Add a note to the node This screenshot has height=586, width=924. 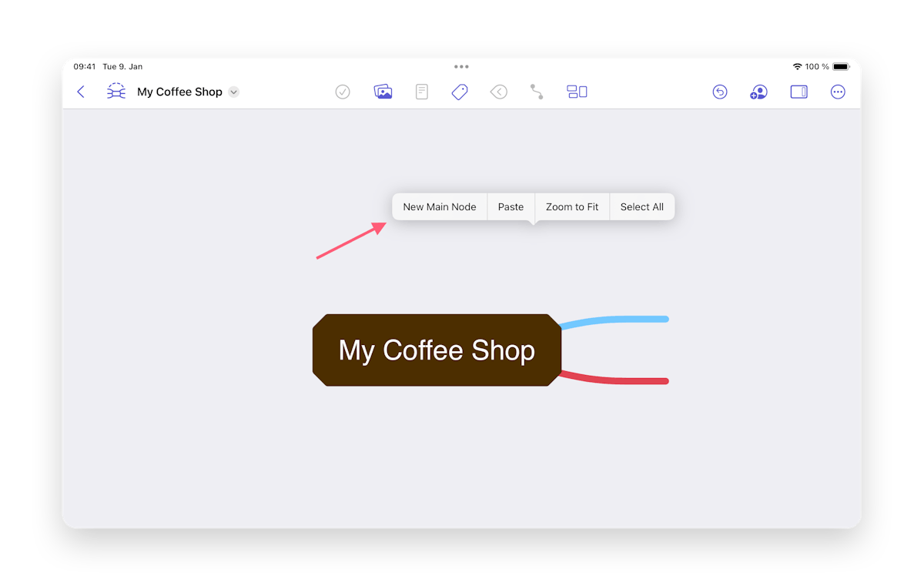tap(421, 92)
